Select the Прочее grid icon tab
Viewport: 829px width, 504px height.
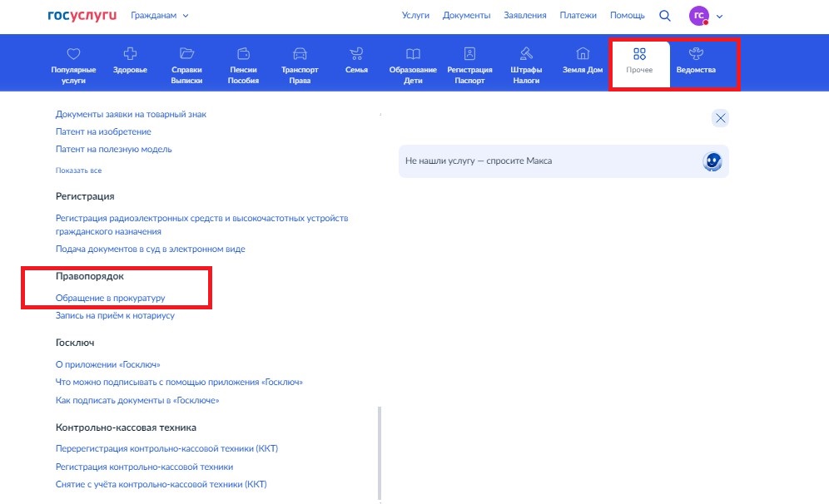(x=640, y=54)
